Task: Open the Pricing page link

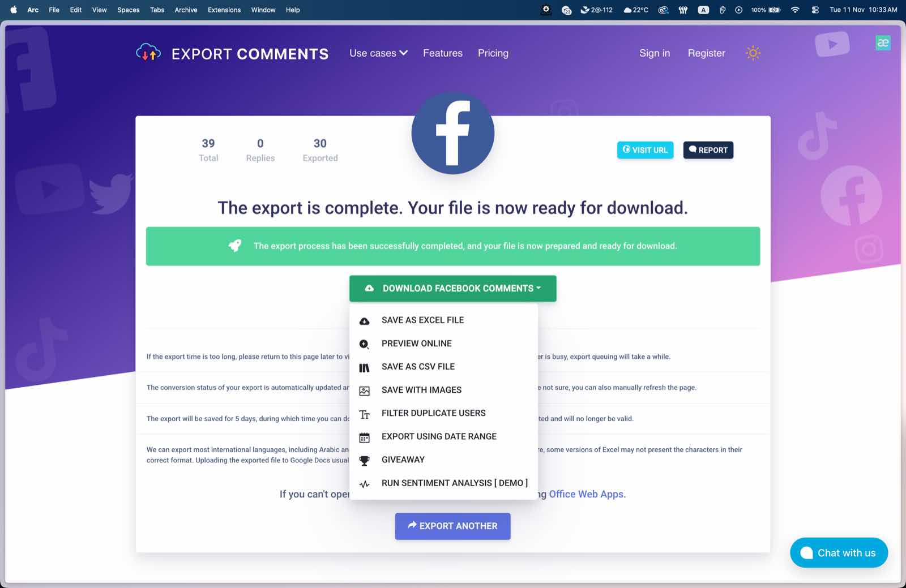Action: 493,53
